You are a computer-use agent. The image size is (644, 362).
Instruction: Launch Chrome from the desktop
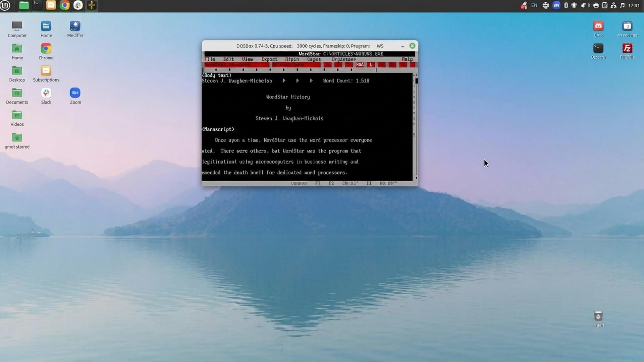point(46,52)
